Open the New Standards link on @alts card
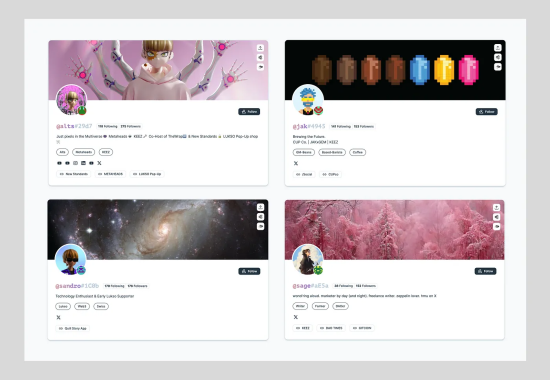This screenshot has height=380, width=550. click(x=74, y=174)
